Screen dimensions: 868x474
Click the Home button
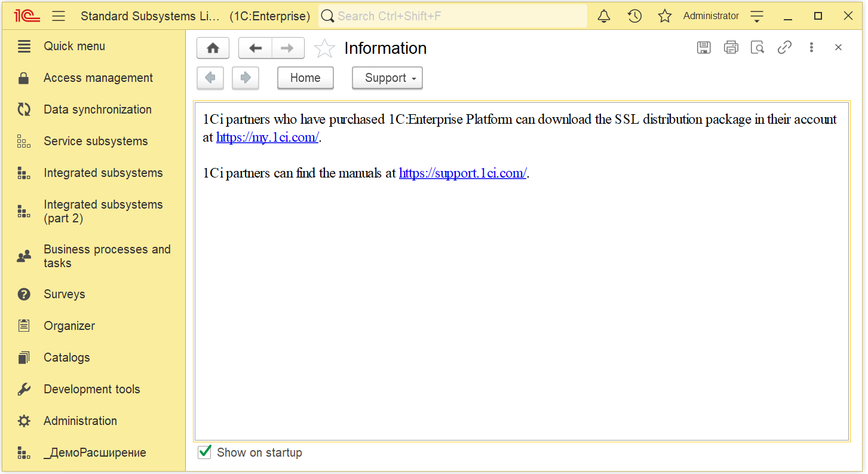305,78
